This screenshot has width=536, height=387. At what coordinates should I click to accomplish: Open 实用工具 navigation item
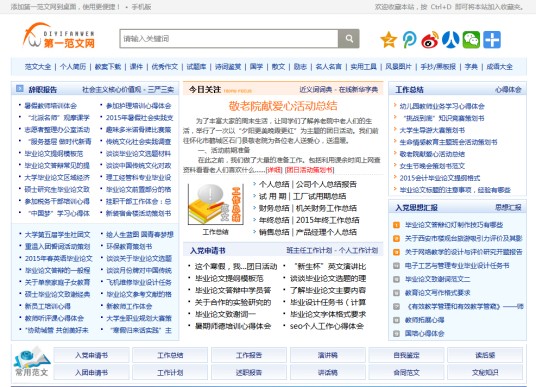[x=363, y=67]
